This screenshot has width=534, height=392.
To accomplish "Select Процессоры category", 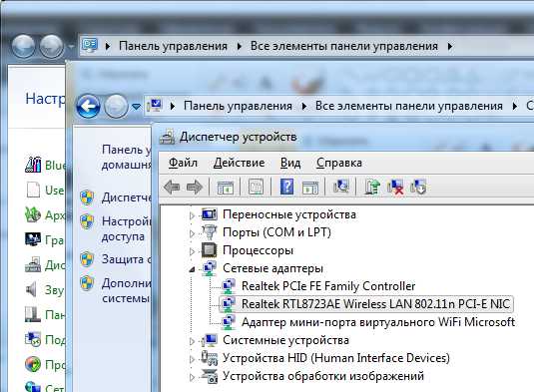I will tap(258, 250).
